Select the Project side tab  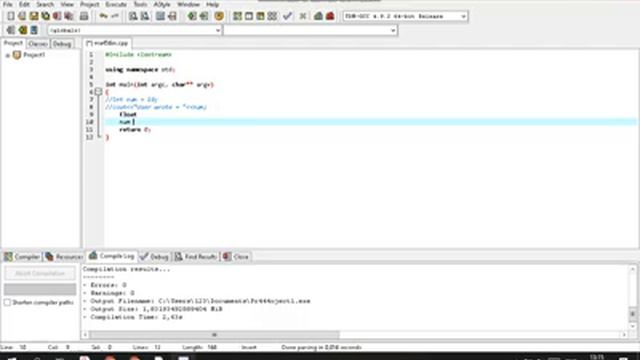pyautogui.click(x=13, y=43)
